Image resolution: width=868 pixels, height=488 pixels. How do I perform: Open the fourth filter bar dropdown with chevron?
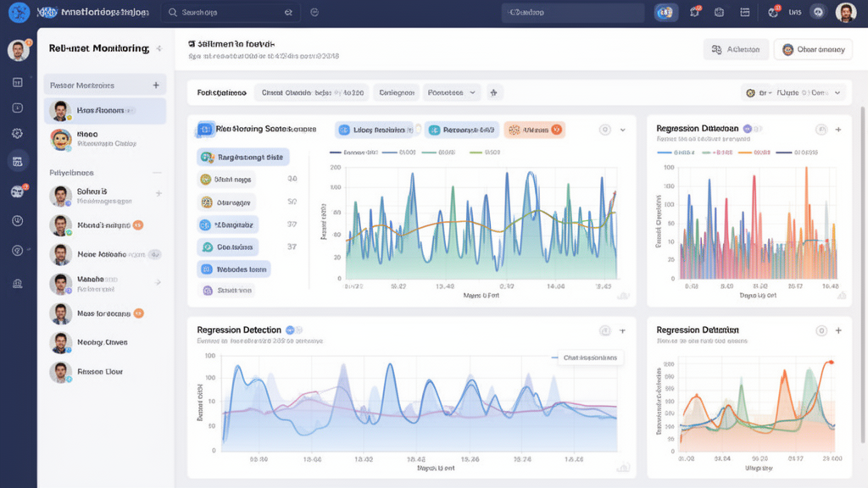point(453,92)
